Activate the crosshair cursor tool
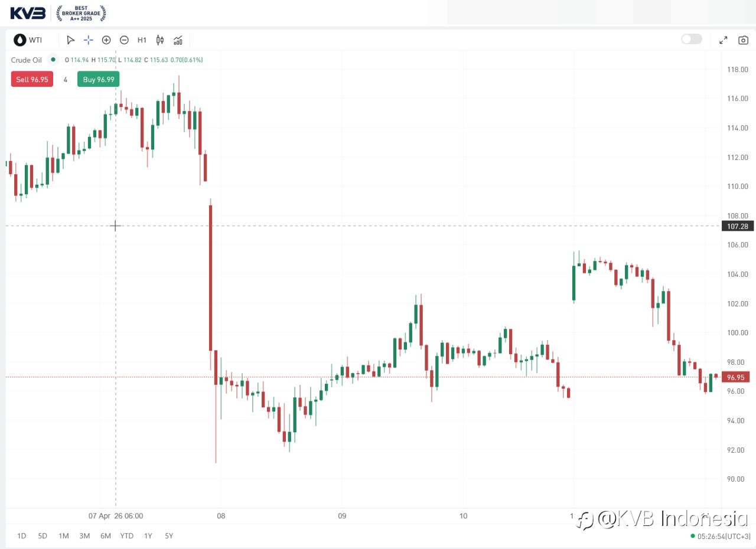 coord(88,40)
